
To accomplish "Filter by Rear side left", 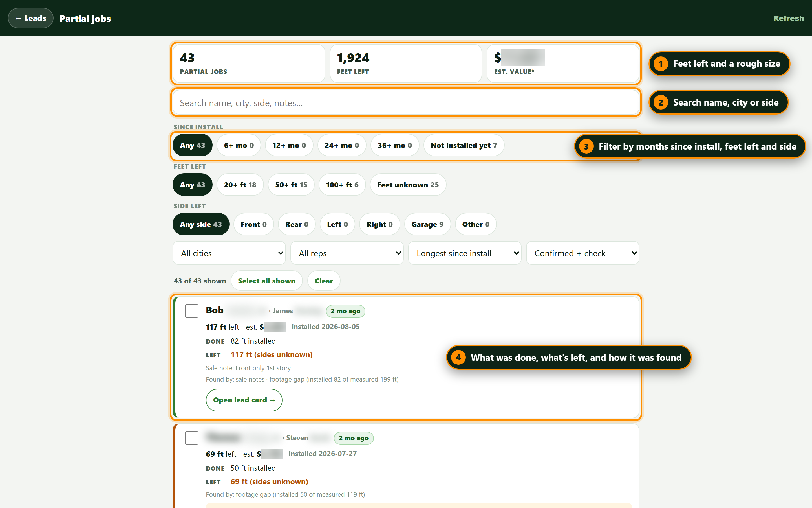I will [x=297, y=224].
